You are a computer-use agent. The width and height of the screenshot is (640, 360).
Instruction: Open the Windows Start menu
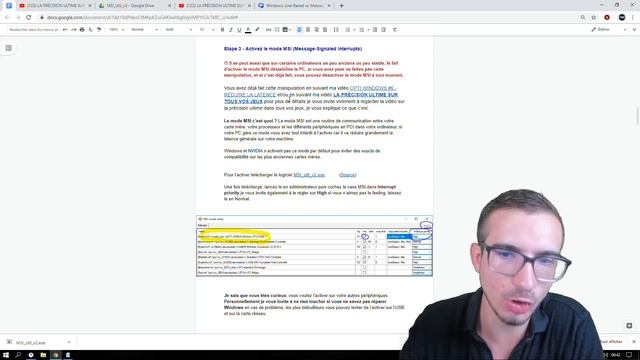(6, 355)
